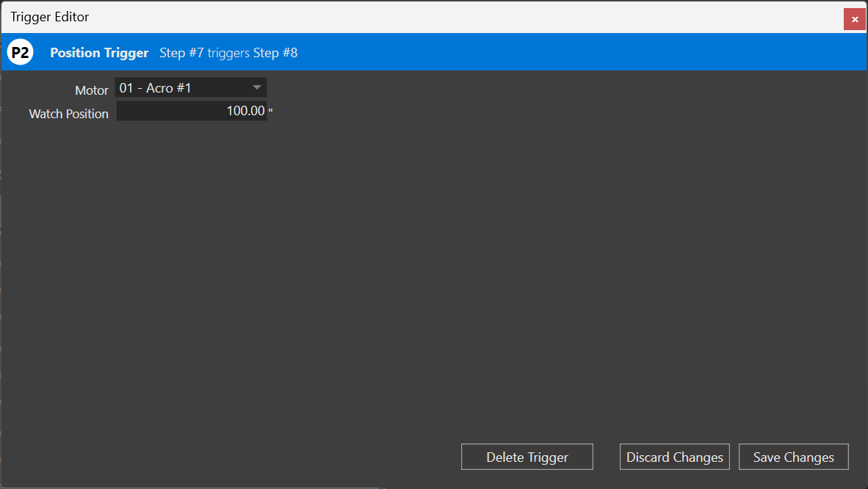Select the "01 - Acro #1" motor combo box
Screen dimensions: 868x489
(x=190, y=87)
